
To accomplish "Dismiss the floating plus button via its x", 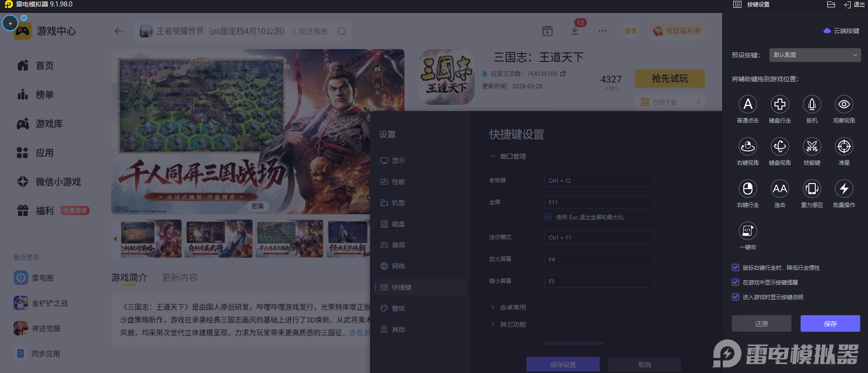I will (24, 18).
